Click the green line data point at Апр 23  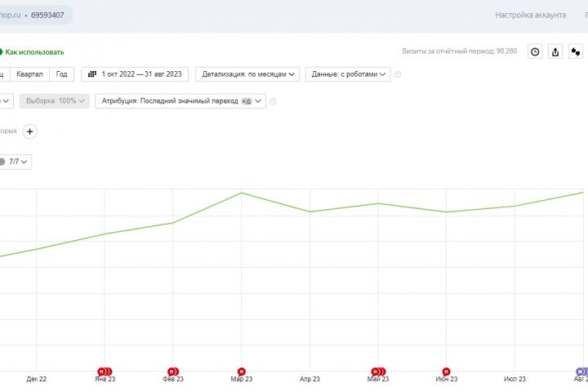tap(310, 212)
